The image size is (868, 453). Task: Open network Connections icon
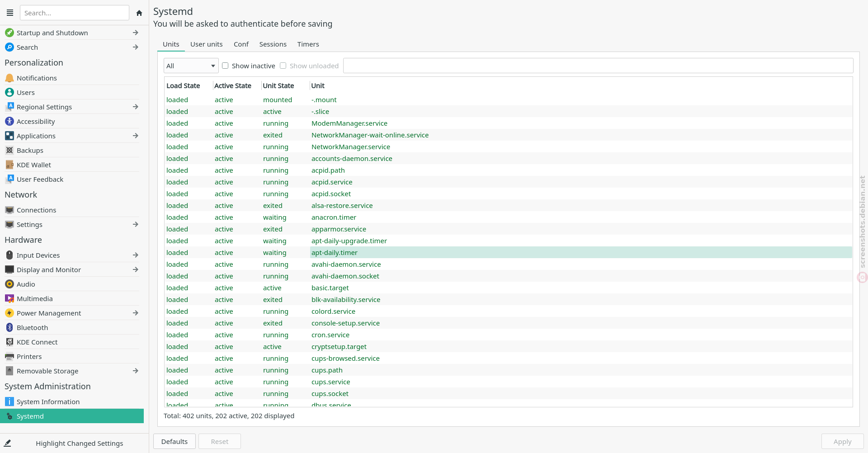click(x=9, y=210)
